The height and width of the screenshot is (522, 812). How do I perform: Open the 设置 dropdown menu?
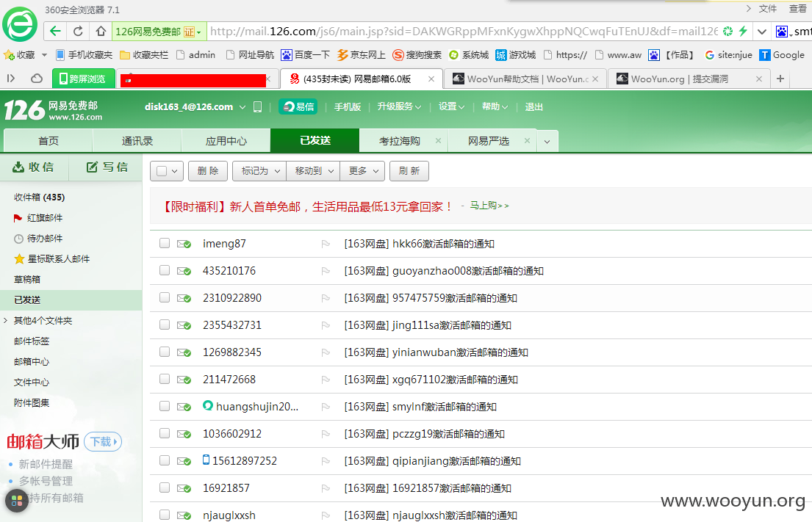click(451, 106)
